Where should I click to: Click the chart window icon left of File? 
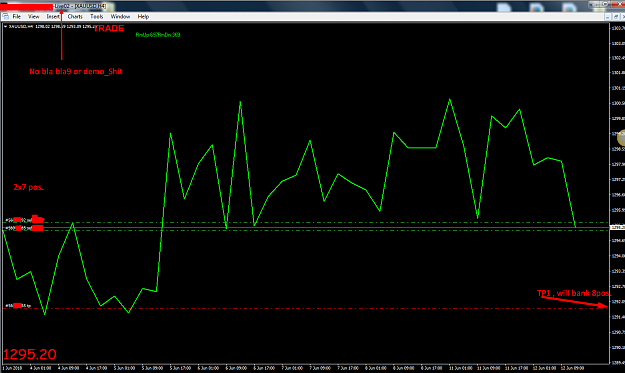(6, 16)
